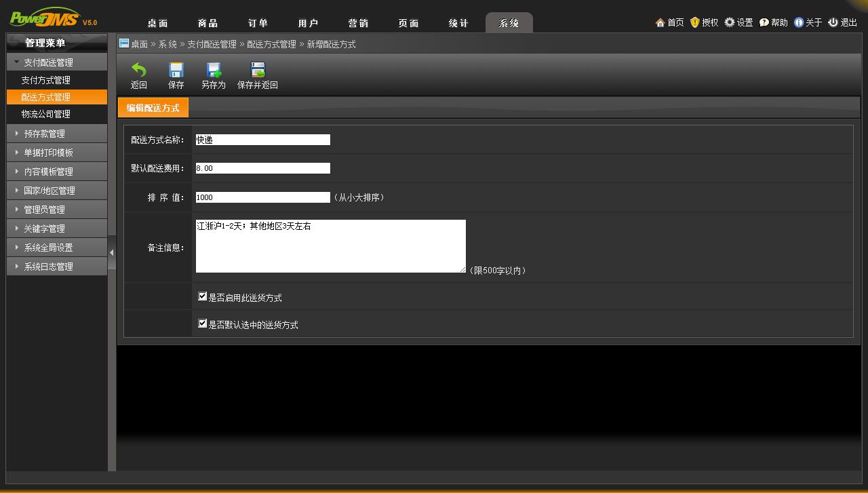Open the 订单 top menu

tap(258, 23)
